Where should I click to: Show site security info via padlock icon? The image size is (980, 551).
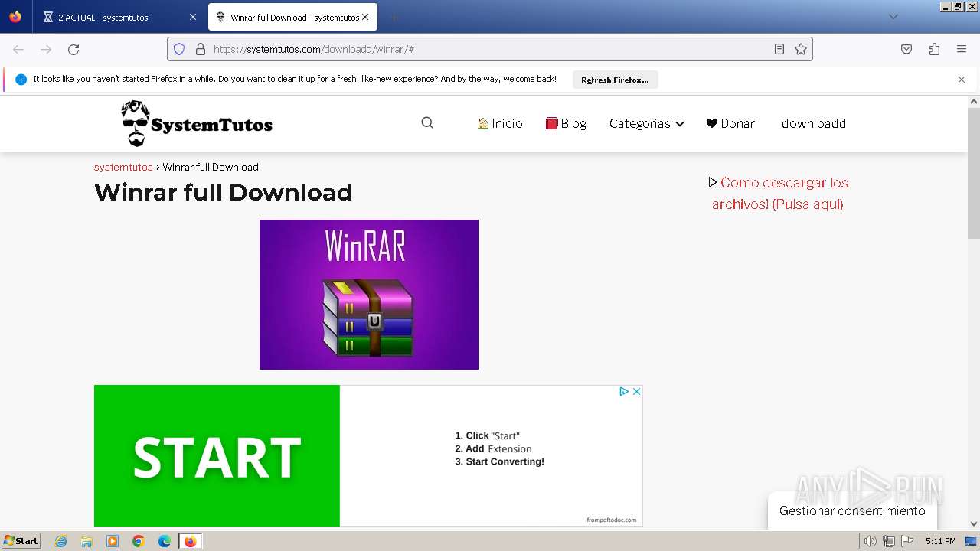[201, 49]
